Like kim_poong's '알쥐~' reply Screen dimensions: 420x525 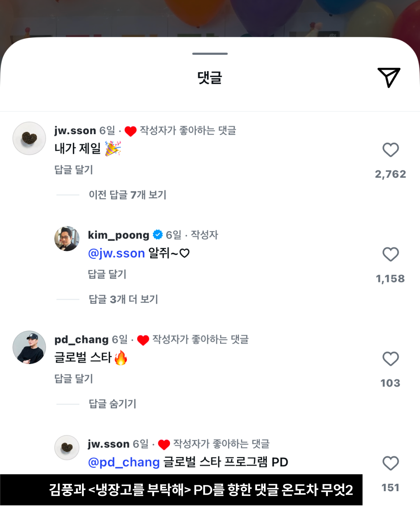[390, 255]
